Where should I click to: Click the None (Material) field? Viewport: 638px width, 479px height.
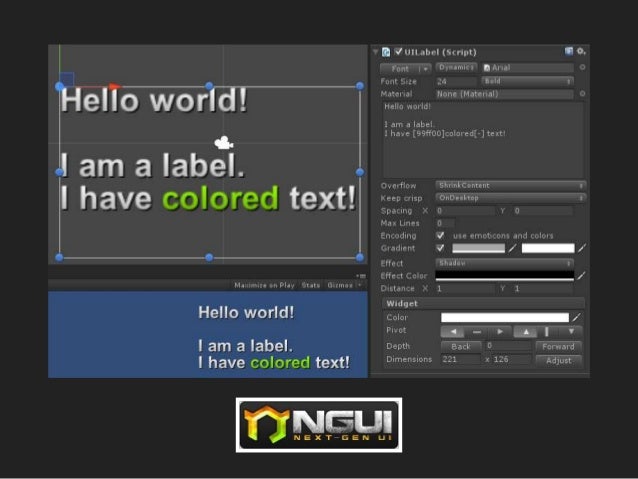pyautogui.click(x=505, y=94)
